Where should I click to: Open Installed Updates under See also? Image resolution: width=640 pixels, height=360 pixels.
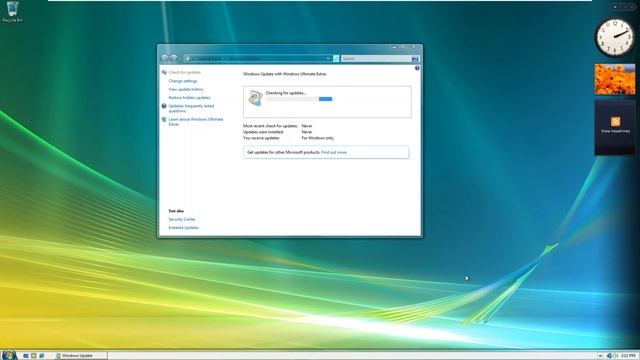pyautogui.click(x=183, y=228)
